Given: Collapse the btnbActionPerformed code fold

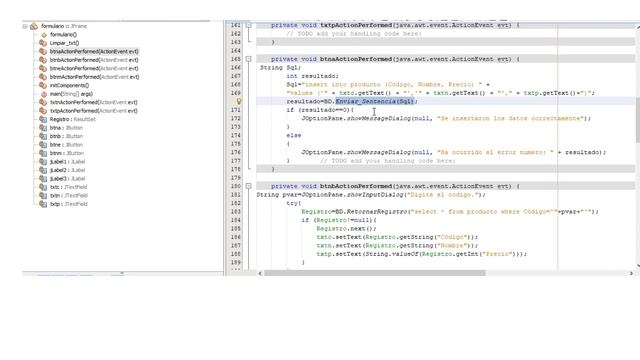Looking at the screenshot, I should click(x=248, y=186).
